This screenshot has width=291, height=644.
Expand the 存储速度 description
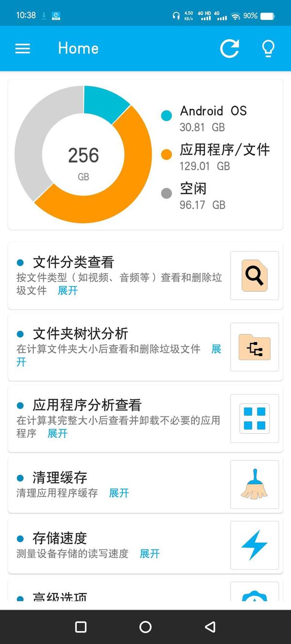click(149, 554)
